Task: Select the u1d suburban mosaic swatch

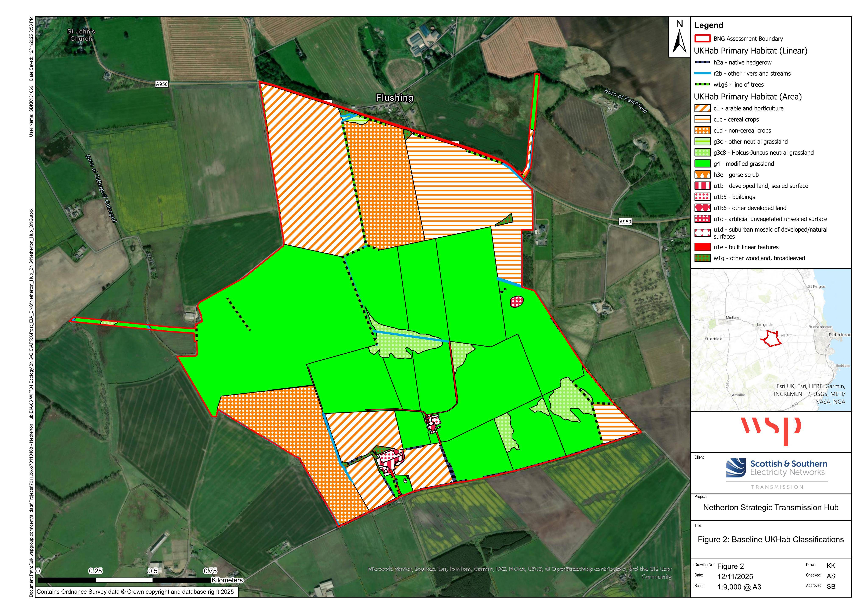Action: pyautogui.click(x=702, y=233)
